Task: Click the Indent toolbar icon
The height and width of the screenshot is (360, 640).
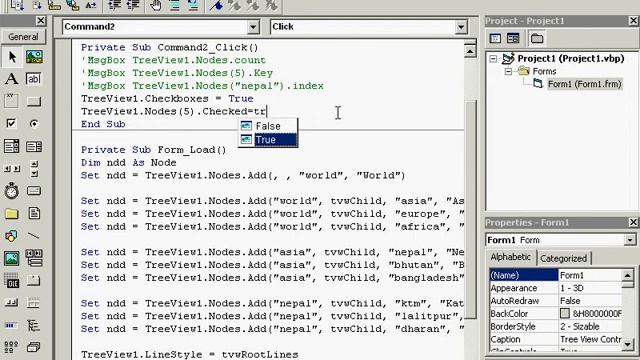Action: pyautogui.click(x=115, y=5)
